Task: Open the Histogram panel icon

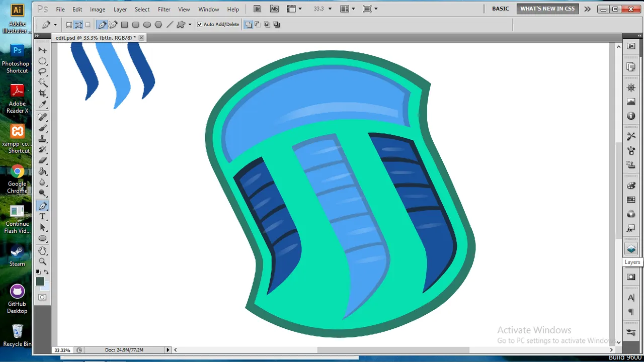Action: pyautogui.click(x=631, y=102)
